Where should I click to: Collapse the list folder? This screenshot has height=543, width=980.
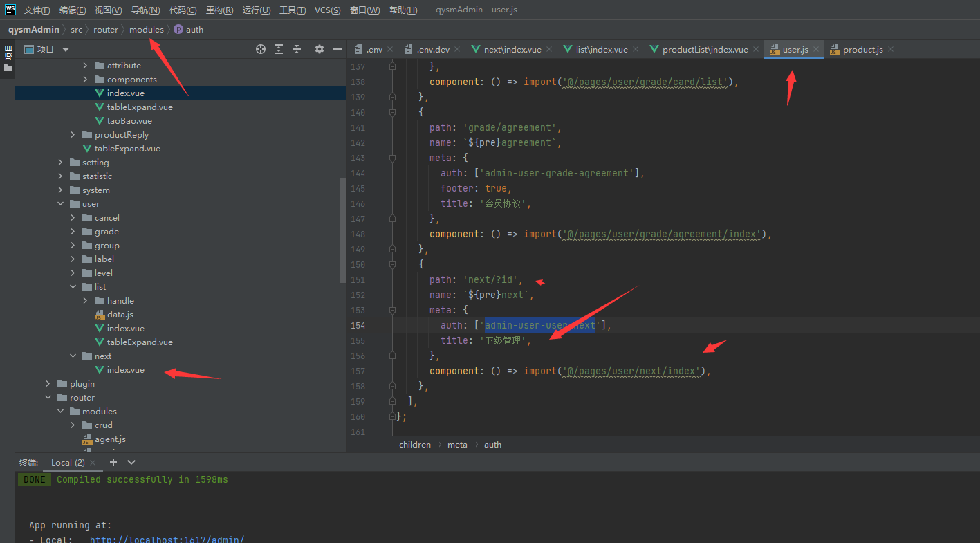click(73, 287)
